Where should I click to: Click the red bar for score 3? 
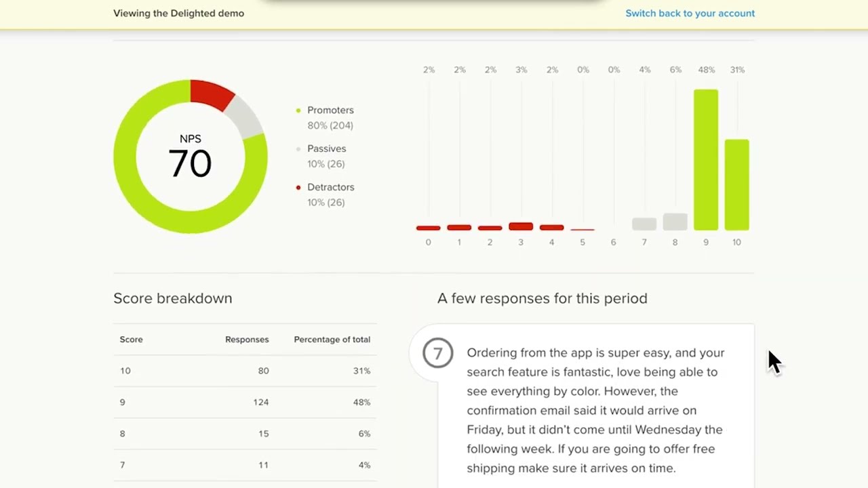521,226
